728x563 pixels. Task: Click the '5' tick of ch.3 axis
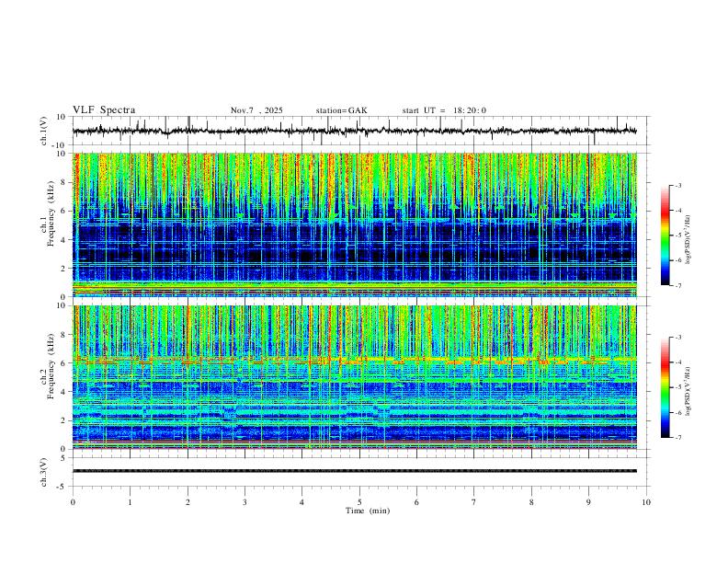click(x=63, y=457)
